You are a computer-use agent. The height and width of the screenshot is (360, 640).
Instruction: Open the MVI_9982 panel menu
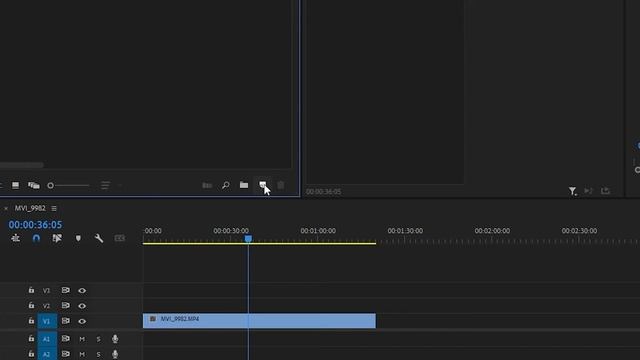(54, 209)
